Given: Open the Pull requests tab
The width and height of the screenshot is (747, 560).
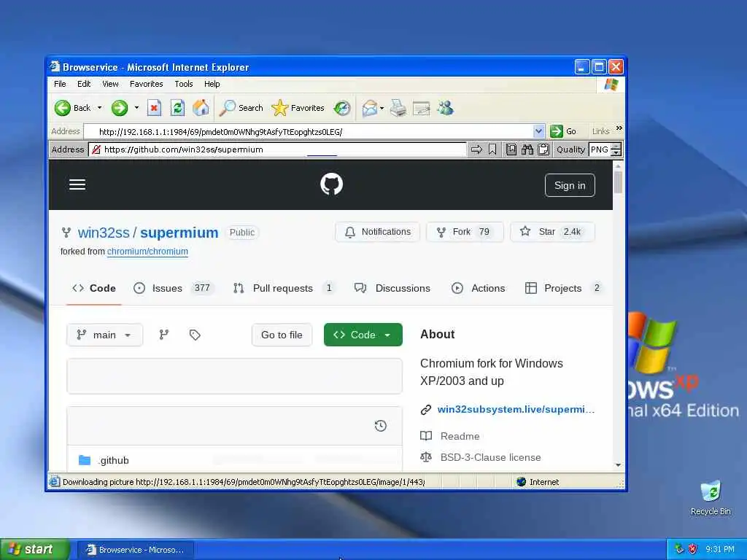Looking at the screenshot, I should [284, 288].
